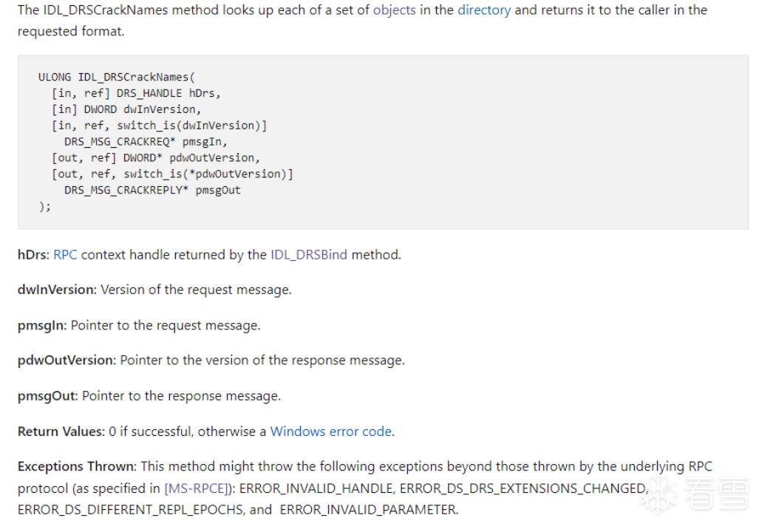The height and width of the screenshot is (532, 765).
Task: Click the watermark Chinese characters
Action: (x=717, y=494)
